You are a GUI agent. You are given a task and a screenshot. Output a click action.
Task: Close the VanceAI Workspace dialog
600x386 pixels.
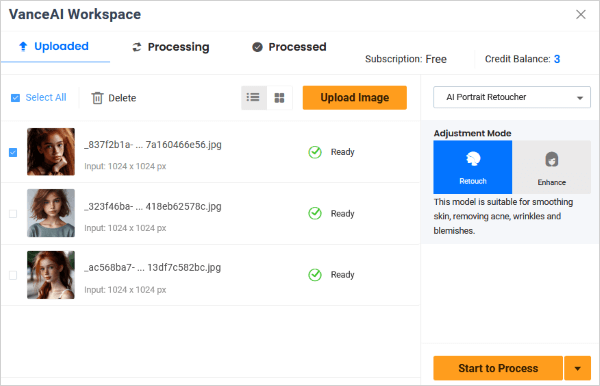pos(580,15)
